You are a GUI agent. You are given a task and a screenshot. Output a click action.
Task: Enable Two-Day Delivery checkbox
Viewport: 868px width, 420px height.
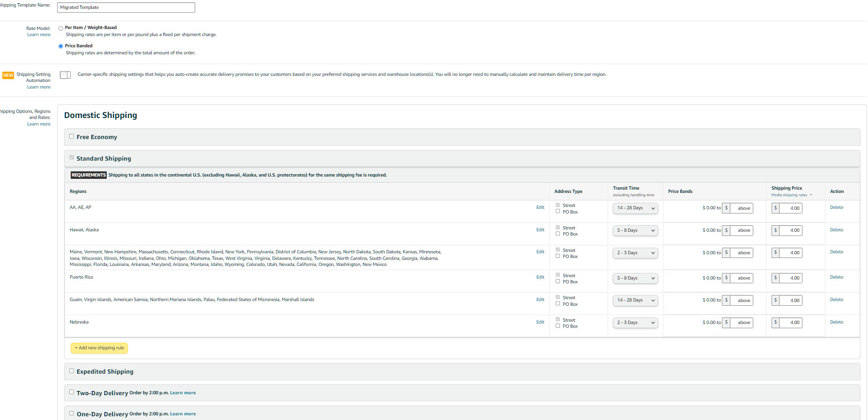(x=72, y=392)
